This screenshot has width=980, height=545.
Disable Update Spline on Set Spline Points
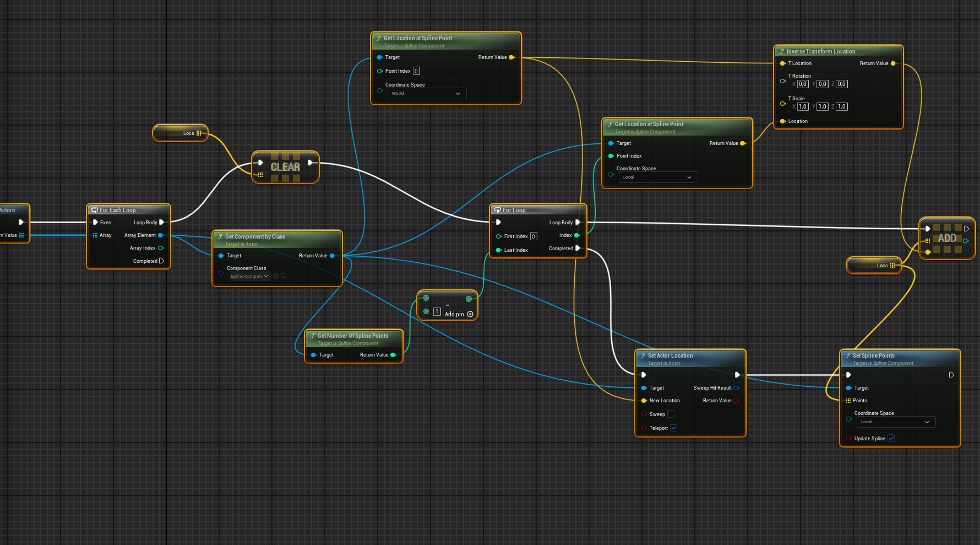click(891, 438)
